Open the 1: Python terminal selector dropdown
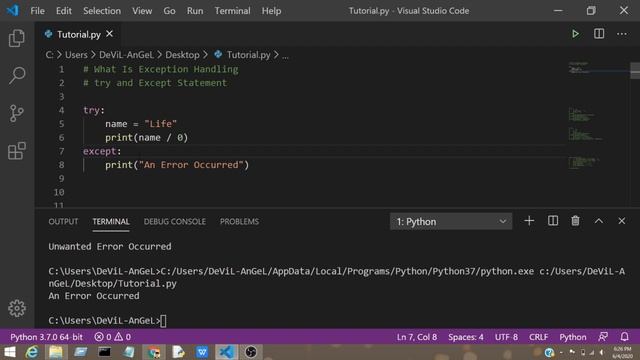The image size is (640, 360). pyautogui.click(x=451, y=221)
